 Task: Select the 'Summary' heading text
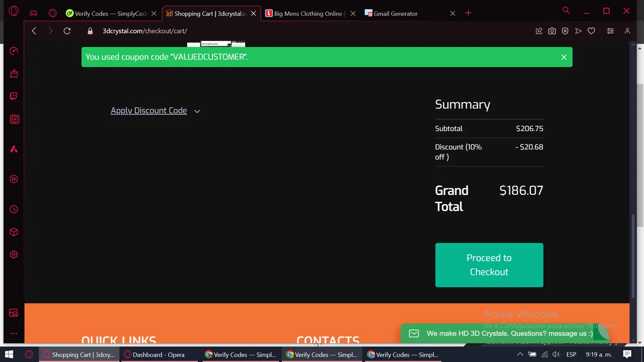coord(462,105)
